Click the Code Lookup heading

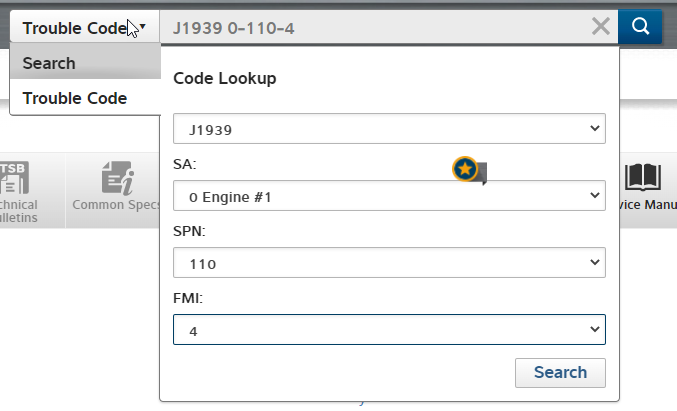pyautogui.click(x=225, y=78)
